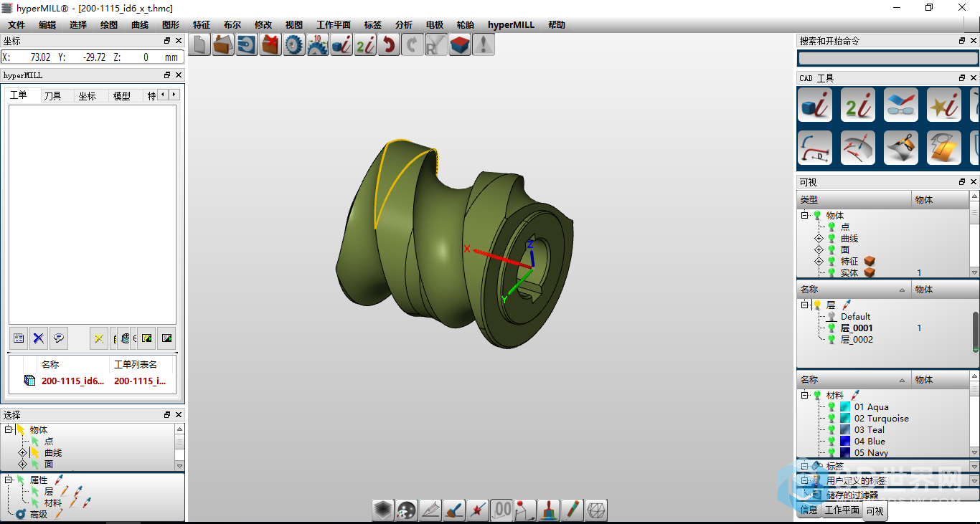Click the glasses analysis icon in CAD tools

coord(901,105)
